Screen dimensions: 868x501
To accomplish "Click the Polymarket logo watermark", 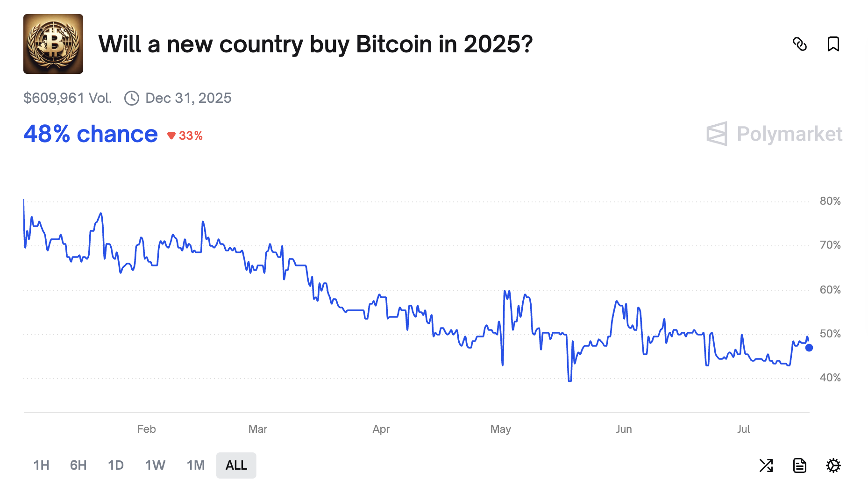I will [775, 134].
